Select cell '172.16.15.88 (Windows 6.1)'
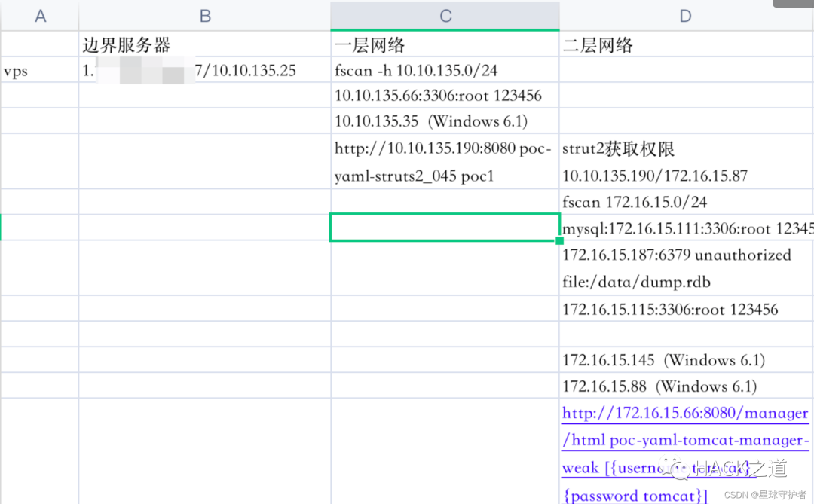 click(x=687, y=386)
